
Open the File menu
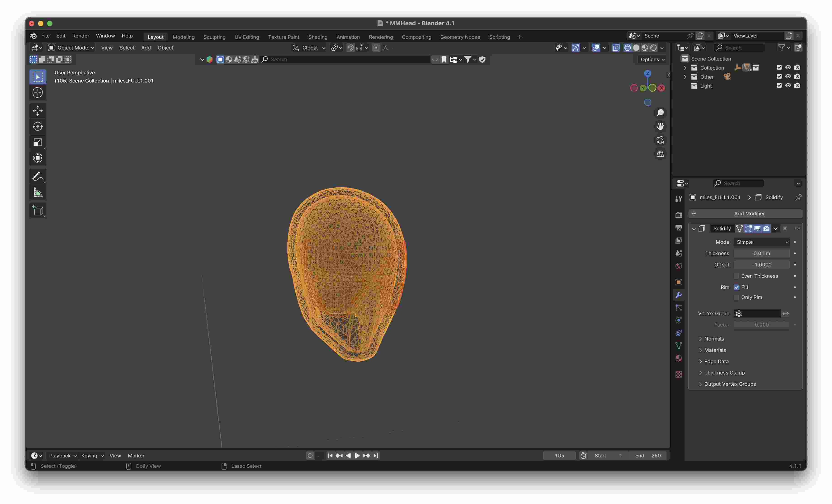pos(45,36)
